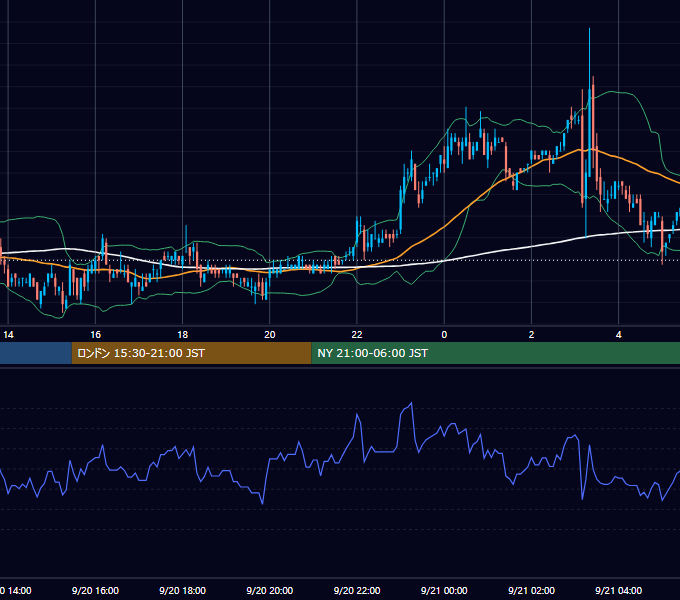Click the 2 hour axis label

(531, 335)
